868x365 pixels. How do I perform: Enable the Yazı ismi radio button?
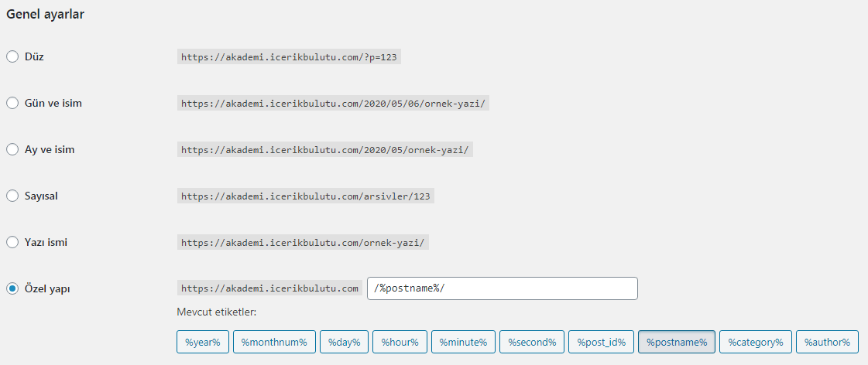(12, 242)
